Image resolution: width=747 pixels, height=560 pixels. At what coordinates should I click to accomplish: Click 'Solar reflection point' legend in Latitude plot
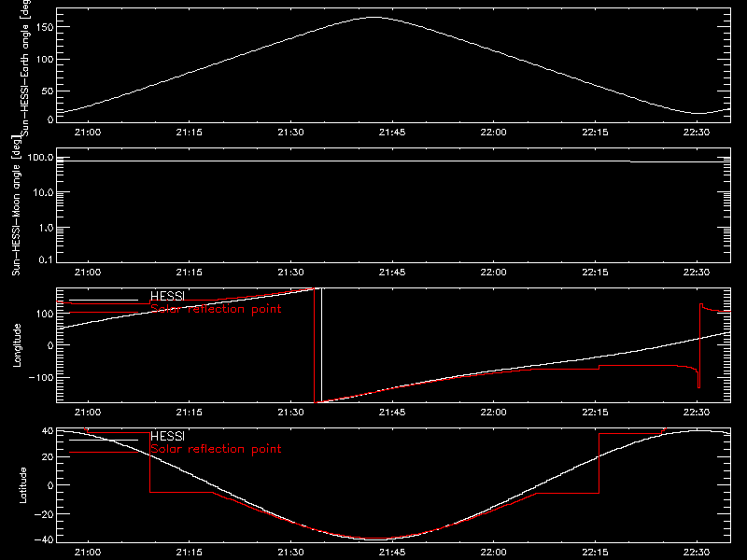coord(216,449)
